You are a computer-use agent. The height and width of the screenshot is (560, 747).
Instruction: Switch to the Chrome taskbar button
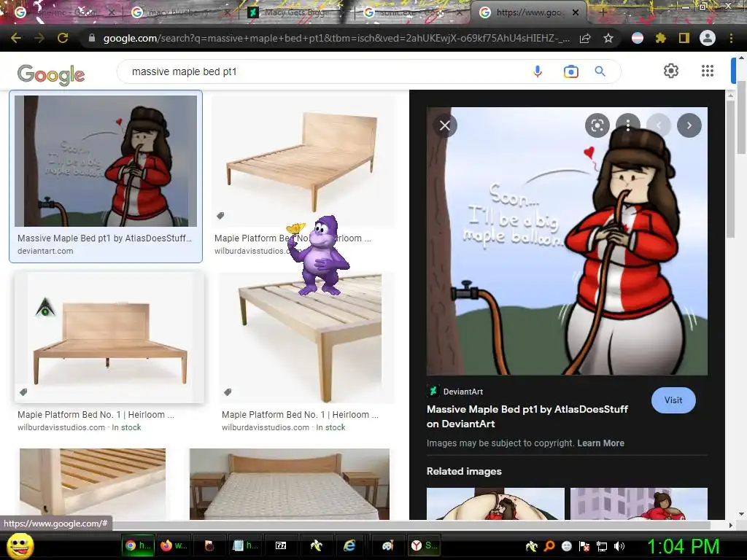click(x=137, y=545)
